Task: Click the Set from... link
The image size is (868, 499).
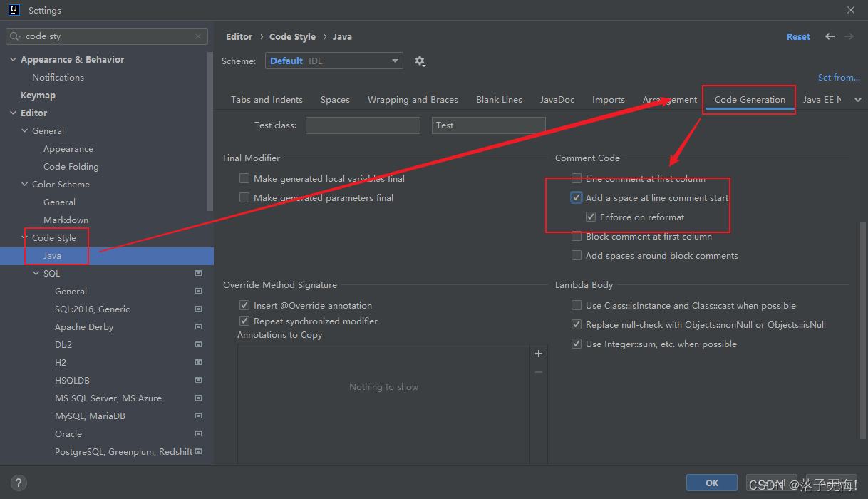Action: tap(839, 78)
